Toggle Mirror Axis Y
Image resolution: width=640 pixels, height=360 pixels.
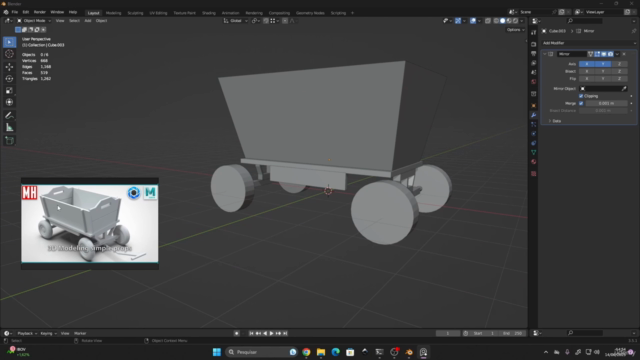603,64
